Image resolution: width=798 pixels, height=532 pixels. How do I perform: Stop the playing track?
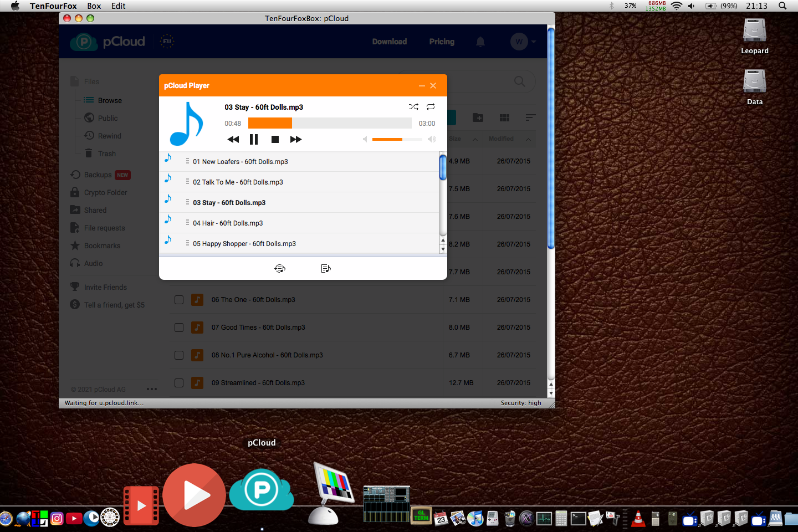(275, 139)
